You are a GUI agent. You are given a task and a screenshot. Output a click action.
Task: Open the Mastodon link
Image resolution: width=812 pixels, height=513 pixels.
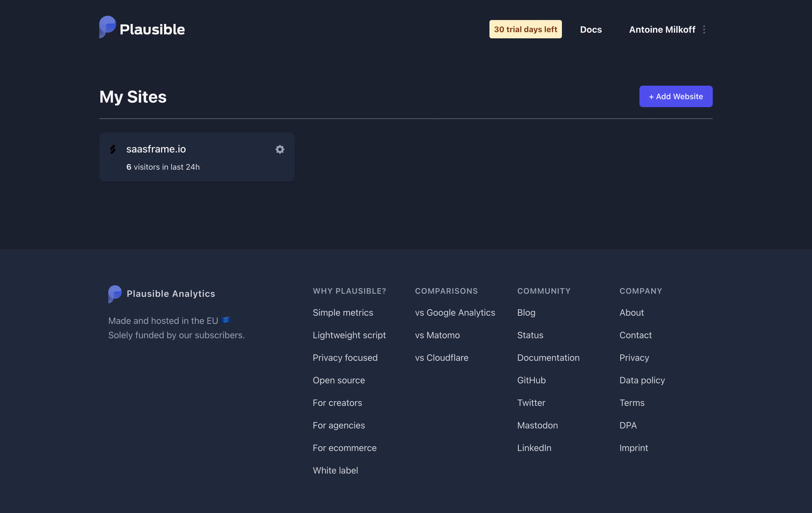(537, 425)
